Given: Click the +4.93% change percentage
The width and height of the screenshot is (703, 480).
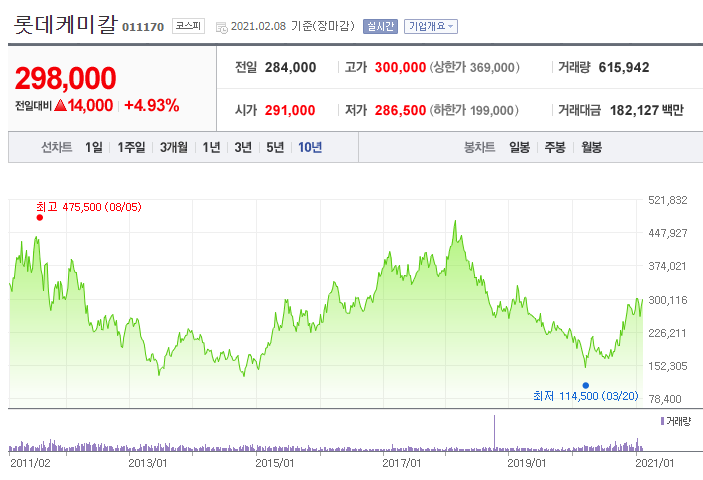Looking at the screenshot, I should (x=152, y=105).
